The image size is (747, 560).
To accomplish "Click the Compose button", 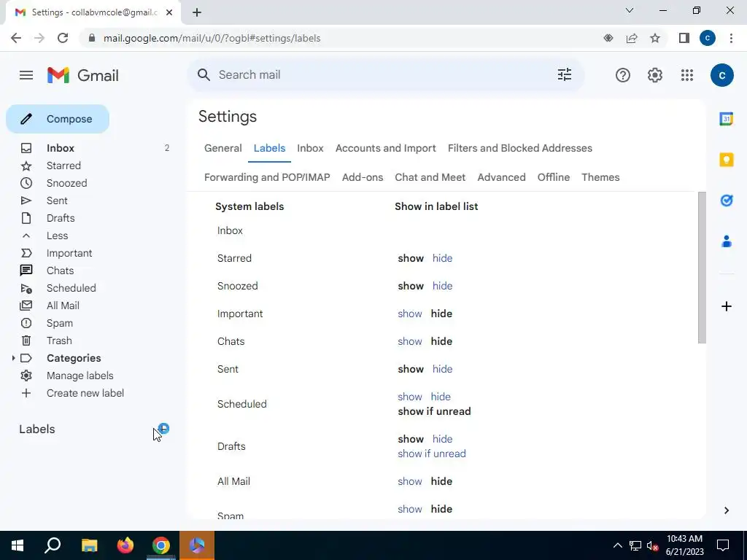I will [x=58, y=119].
